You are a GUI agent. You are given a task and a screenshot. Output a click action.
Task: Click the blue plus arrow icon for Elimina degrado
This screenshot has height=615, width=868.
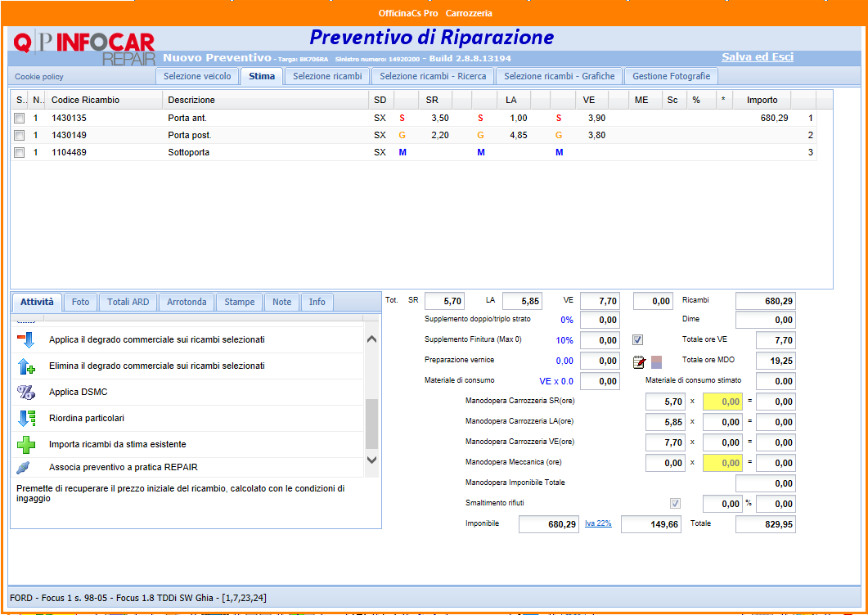coord(26,366)
